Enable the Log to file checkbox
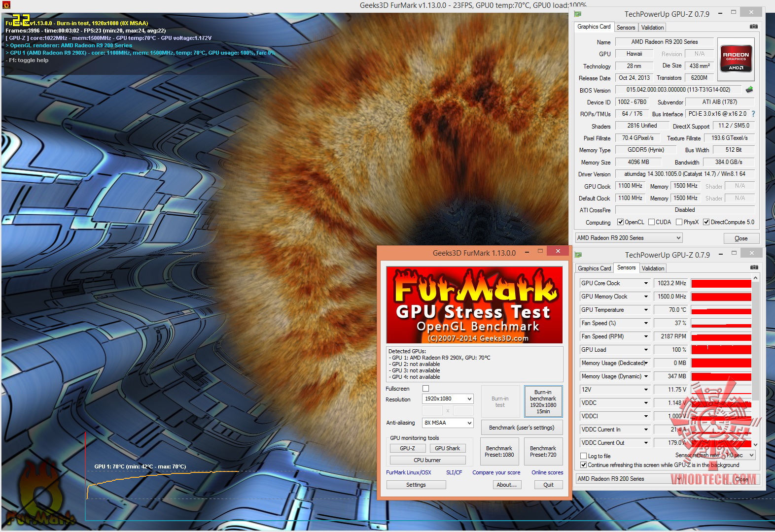 pyautogui.click(x=584, y=456)
